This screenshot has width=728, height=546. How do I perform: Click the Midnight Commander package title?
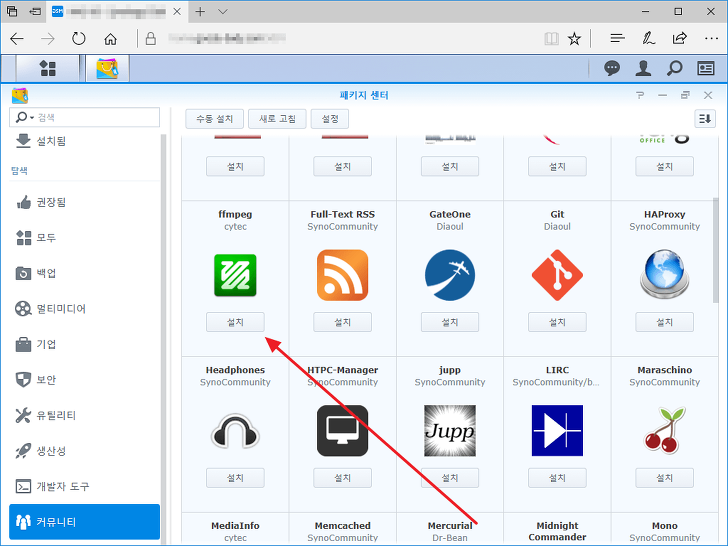pyautogui.click(x=557, y=531)
